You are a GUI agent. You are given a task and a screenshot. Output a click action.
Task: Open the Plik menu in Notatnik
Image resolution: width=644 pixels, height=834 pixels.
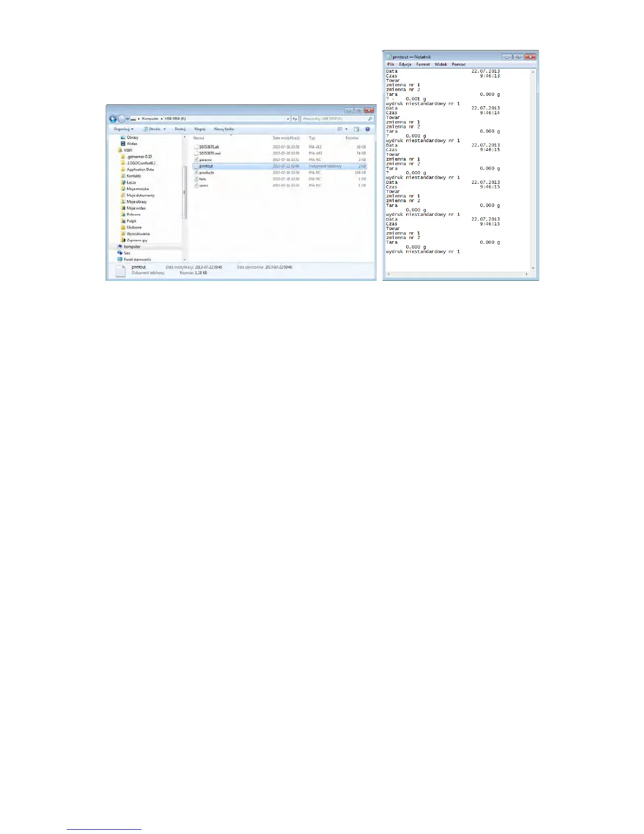(391, 64)
